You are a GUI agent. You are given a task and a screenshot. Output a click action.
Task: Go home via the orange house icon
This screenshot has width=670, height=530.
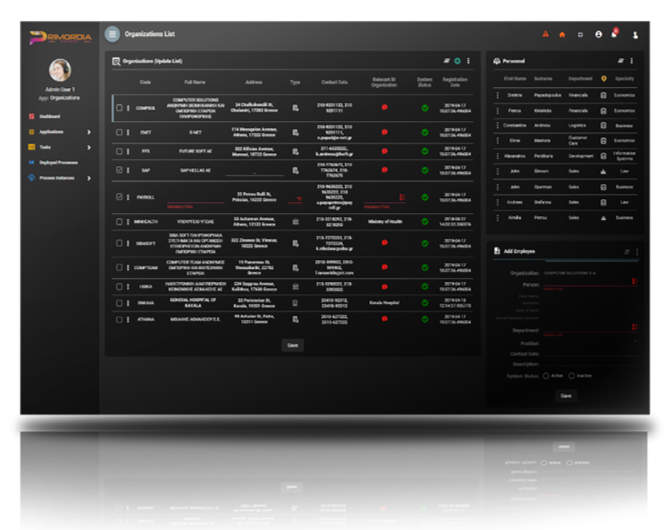[x=562, y=35]
